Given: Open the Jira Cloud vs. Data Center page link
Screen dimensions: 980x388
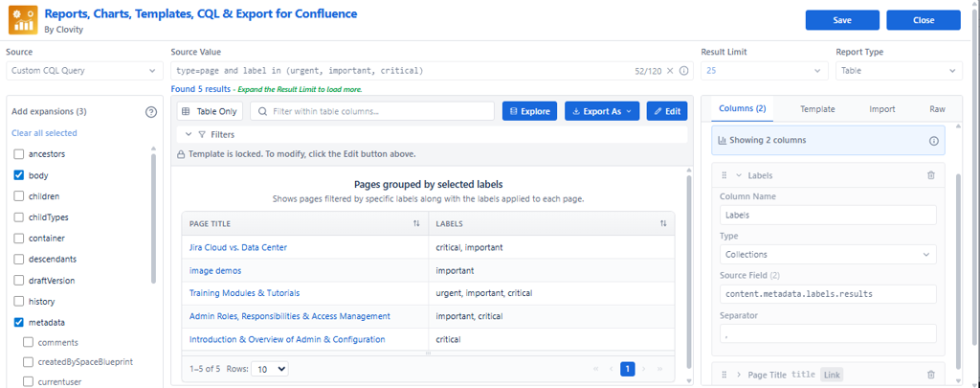Looking at the screenshot, I should pyautogui.click(x=238, y=247).
